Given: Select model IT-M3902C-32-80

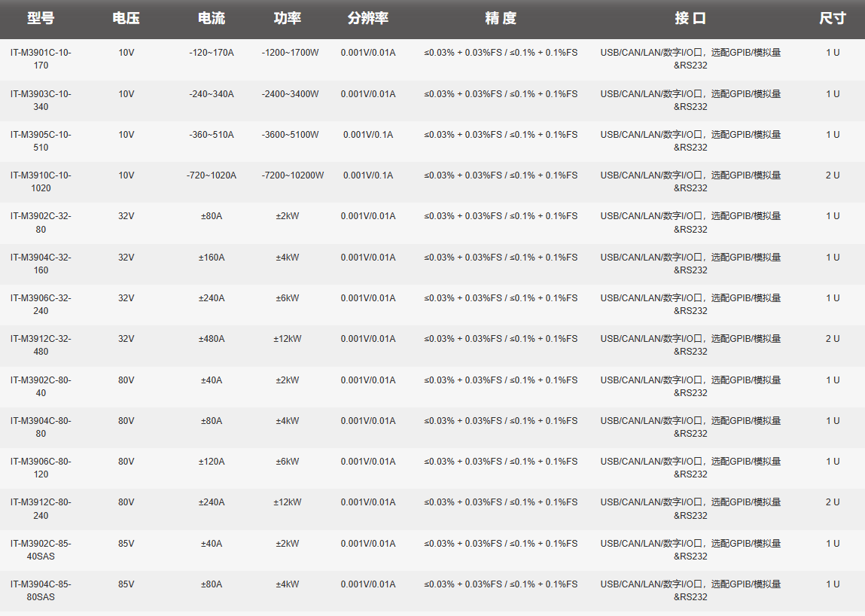Looking at the screenshot, I should pos(41,222).
